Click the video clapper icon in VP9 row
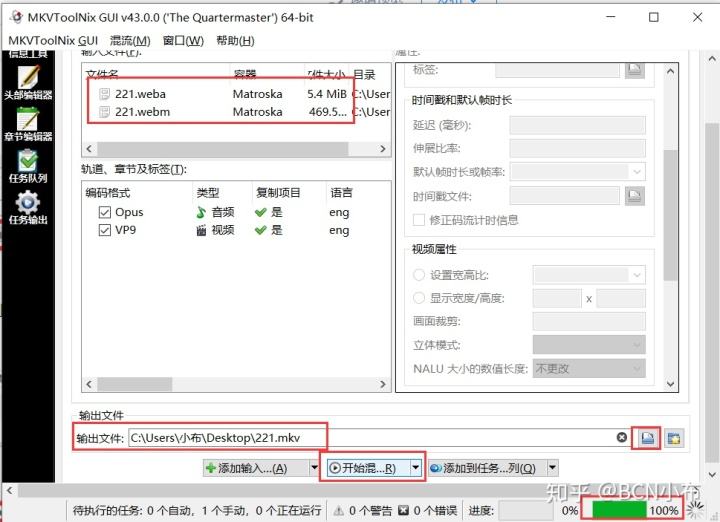This screenshot has width=720, height=522. tap(201, 230)
